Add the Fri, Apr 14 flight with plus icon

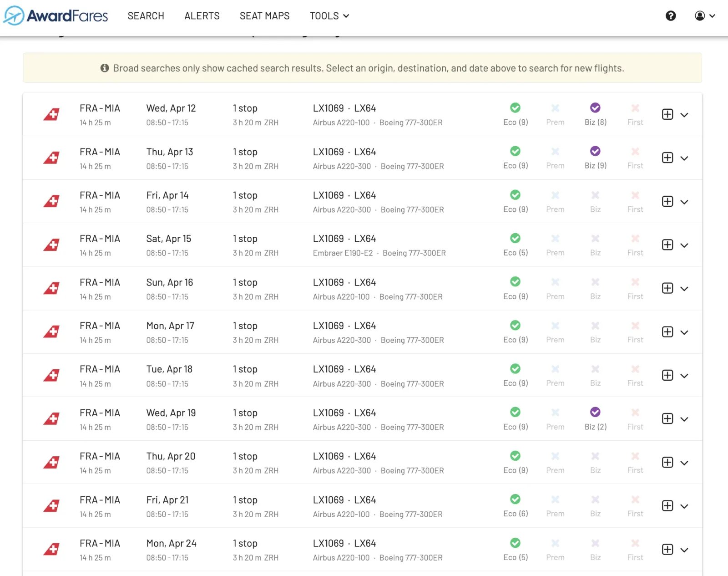click(667, 201)
